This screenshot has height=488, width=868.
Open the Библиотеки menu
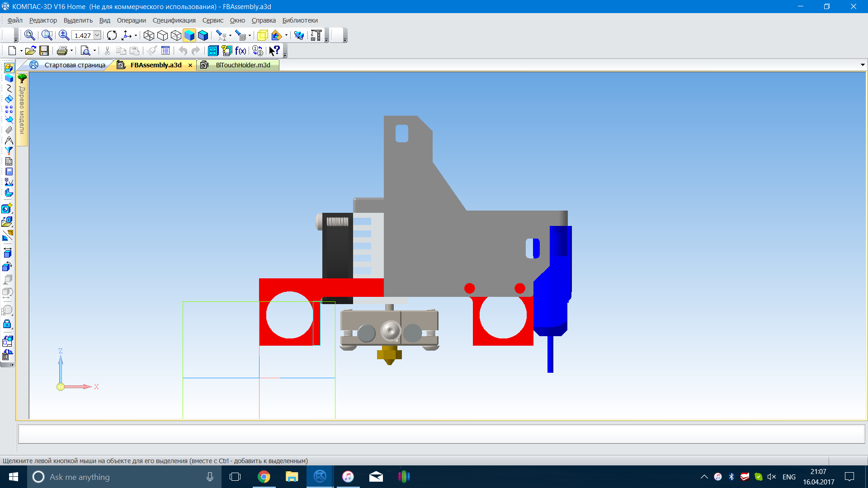(x=300, y=20)
